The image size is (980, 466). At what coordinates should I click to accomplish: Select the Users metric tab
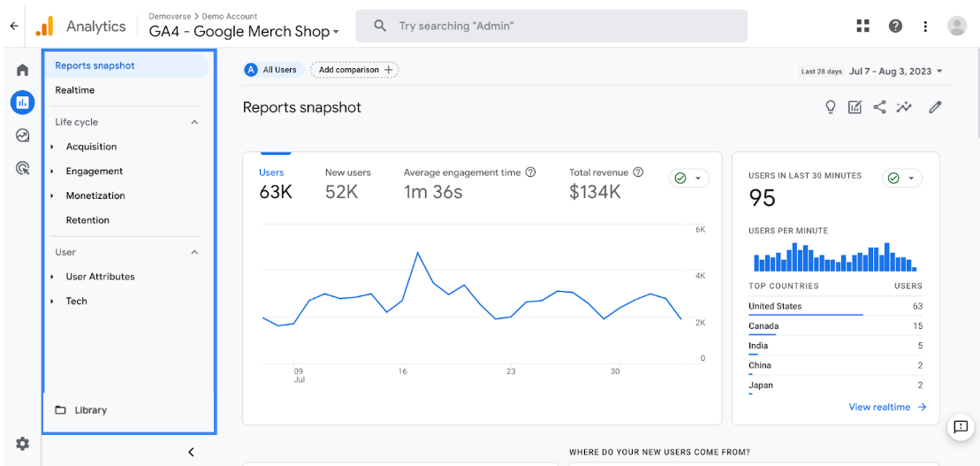tap(276, 185)
